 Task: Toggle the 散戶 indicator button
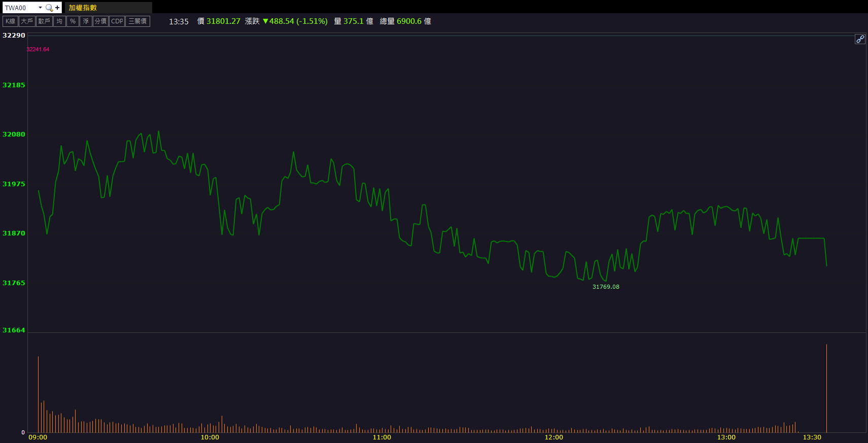pos(44,21)
